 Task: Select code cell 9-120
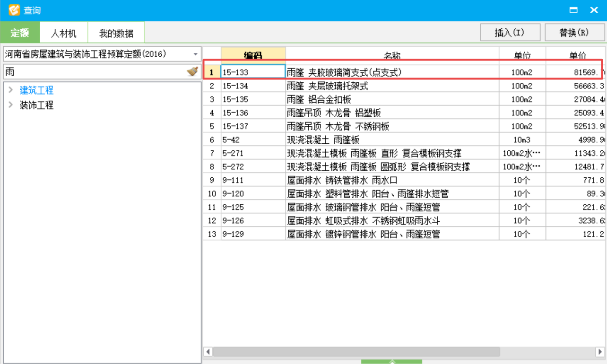coord(253,194)
